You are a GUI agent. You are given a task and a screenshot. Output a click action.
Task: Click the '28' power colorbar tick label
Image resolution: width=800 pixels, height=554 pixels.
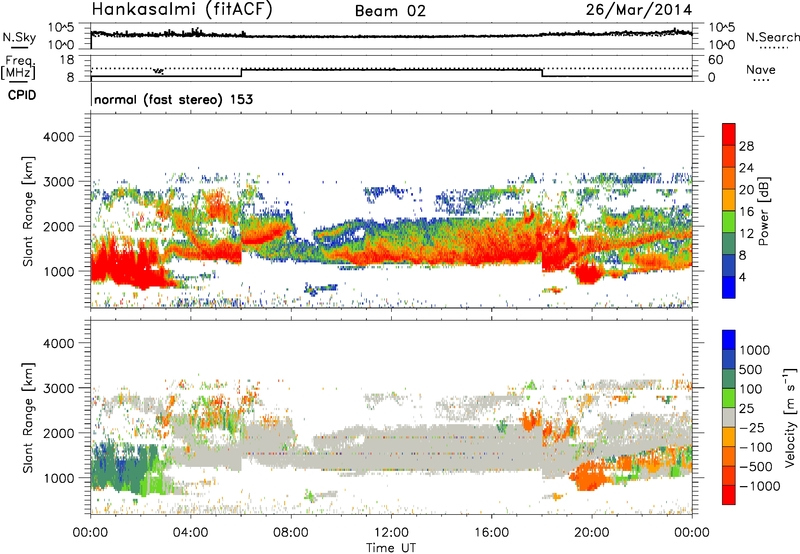click(x=746, y=146)
